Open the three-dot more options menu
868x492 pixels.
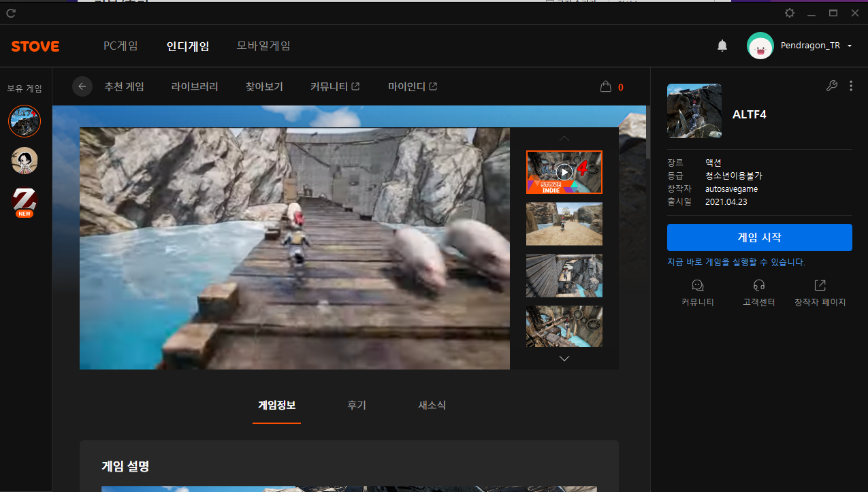[850, 86]
